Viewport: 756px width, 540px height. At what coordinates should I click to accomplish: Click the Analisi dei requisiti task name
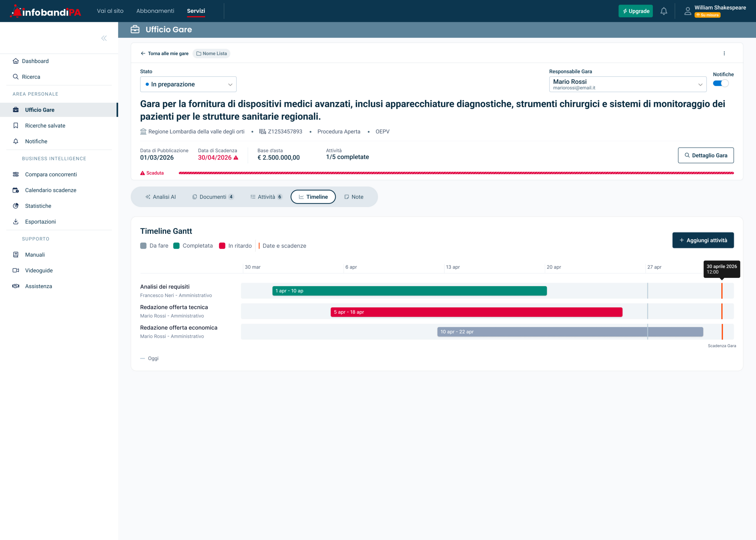[165, 287]
